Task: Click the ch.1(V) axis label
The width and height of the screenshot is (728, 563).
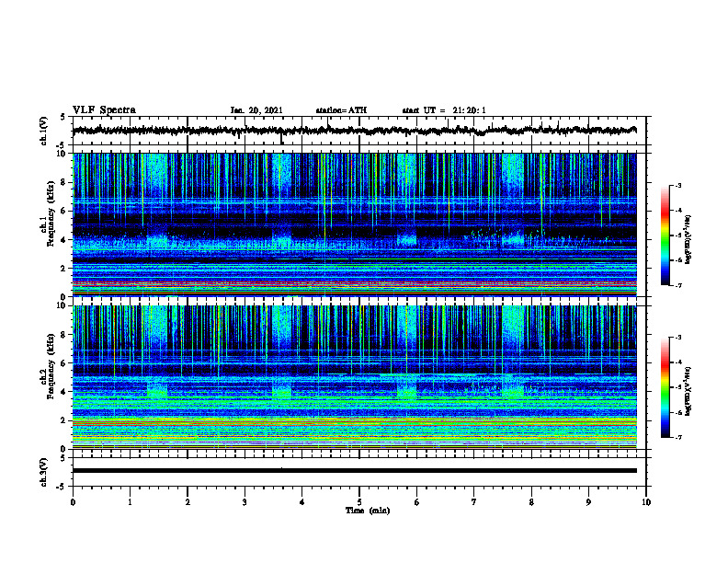Action: pos(43,131)
